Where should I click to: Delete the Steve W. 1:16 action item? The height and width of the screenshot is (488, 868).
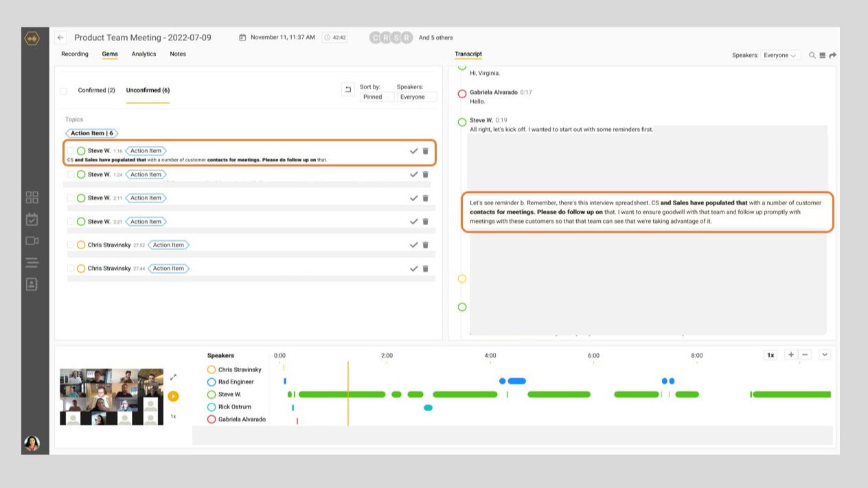click(x=425, y=151)
